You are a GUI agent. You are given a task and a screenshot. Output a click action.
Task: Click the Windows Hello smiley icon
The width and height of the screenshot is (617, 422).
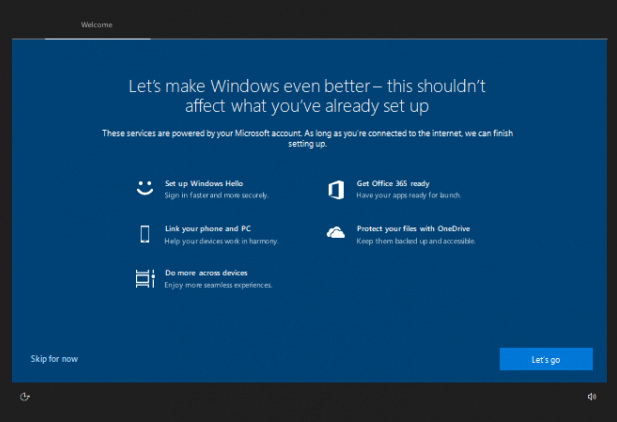(x=145, y=188)
